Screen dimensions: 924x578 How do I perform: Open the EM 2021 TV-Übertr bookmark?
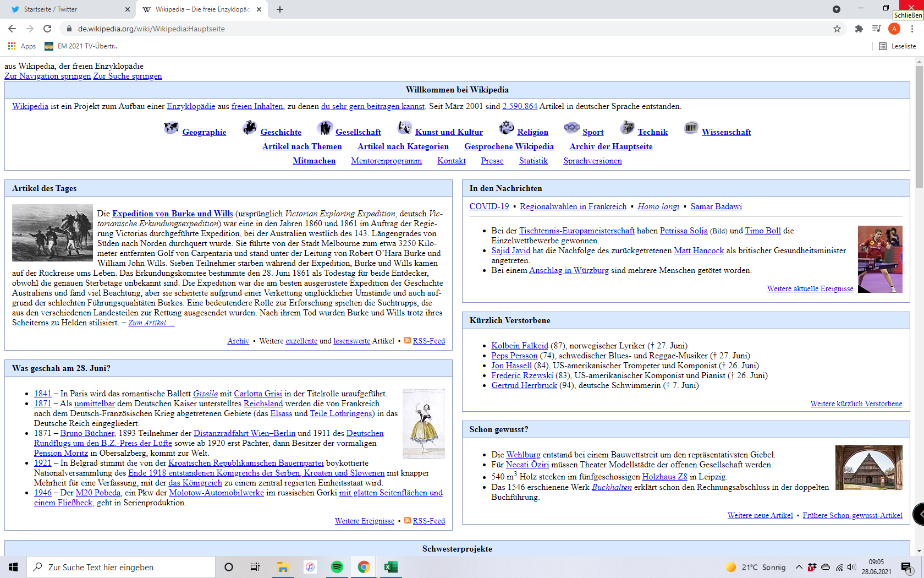tap(81, 46)
